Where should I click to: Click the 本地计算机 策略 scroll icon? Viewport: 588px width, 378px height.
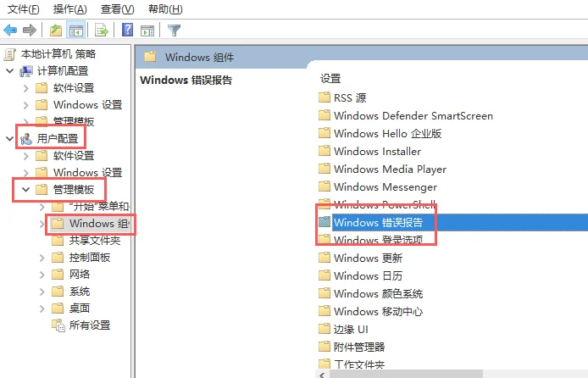[10, 54]
